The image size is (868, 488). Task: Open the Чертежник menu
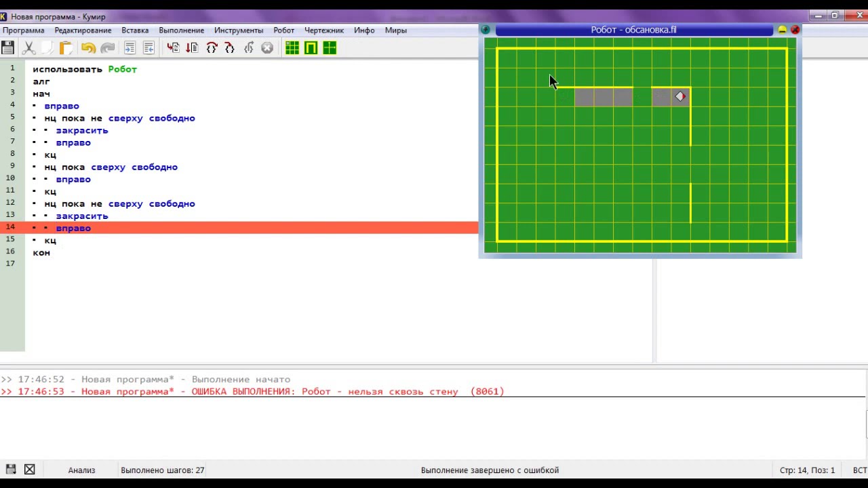(324, 30)
